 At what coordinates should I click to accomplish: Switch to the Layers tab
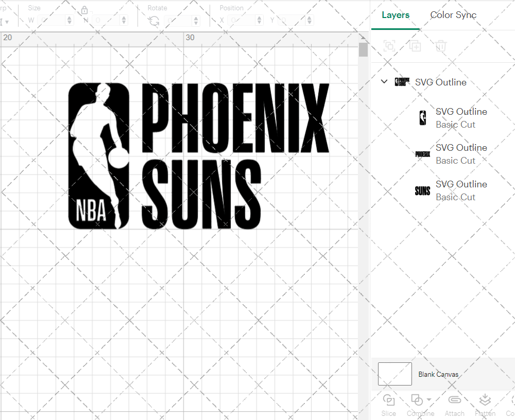click(396, 15)
